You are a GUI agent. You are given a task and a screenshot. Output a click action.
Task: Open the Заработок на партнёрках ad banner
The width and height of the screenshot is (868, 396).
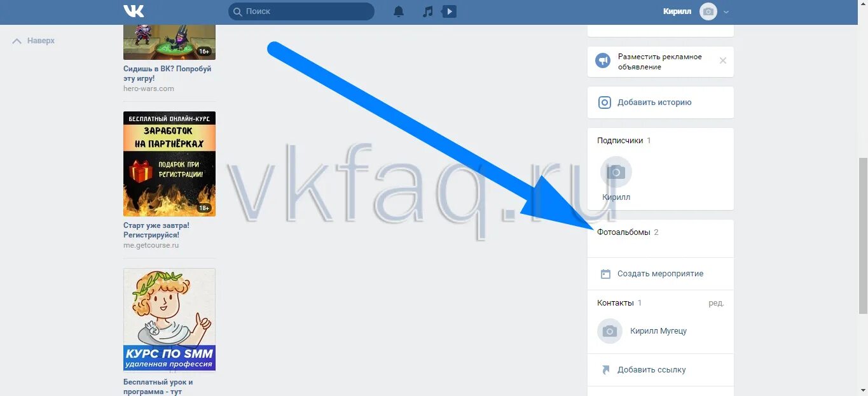[x=169, y=164]
